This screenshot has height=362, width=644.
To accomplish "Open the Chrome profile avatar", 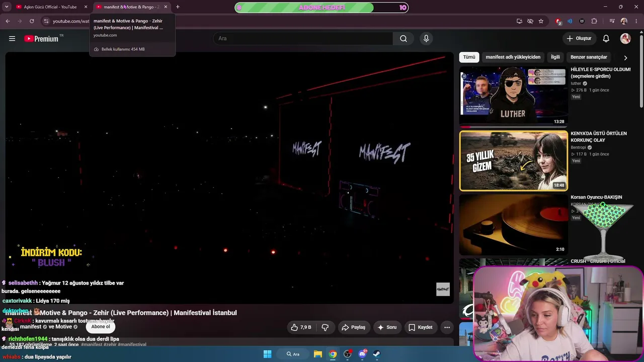I will tap(624, 21).
